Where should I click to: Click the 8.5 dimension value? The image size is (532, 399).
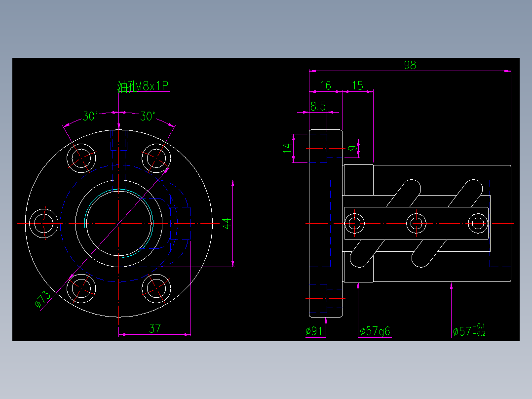(x=318, y=107)
